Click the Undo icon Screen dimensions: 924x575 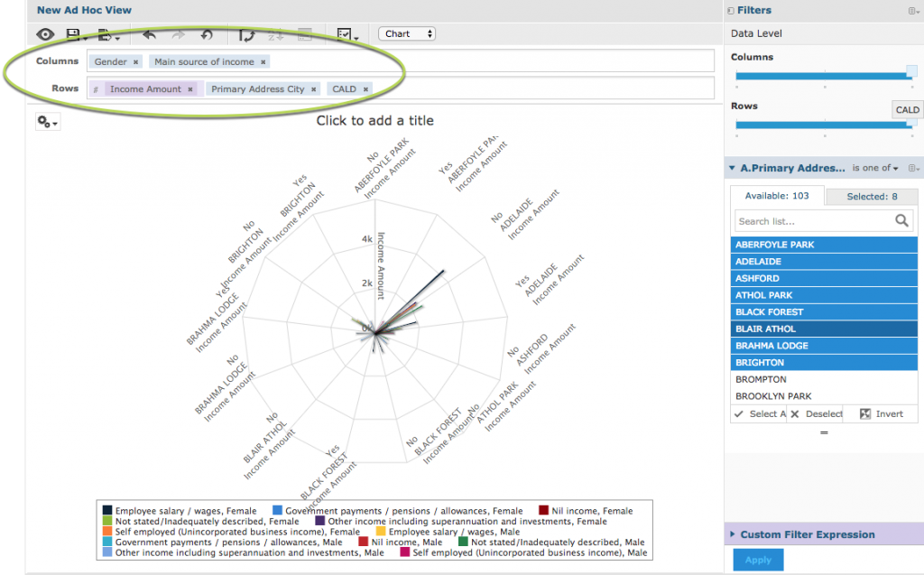(149, 34)
